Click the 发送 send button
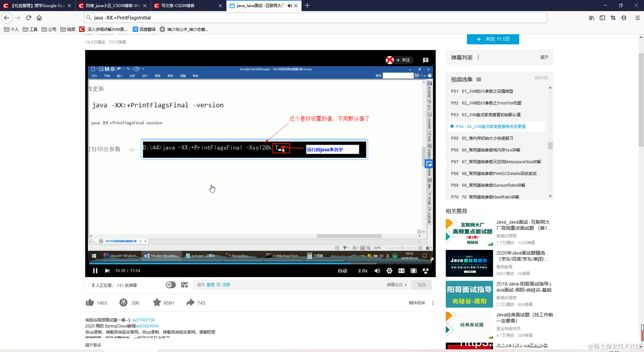This screenshot has width=644, height=352. coord(422,285)
